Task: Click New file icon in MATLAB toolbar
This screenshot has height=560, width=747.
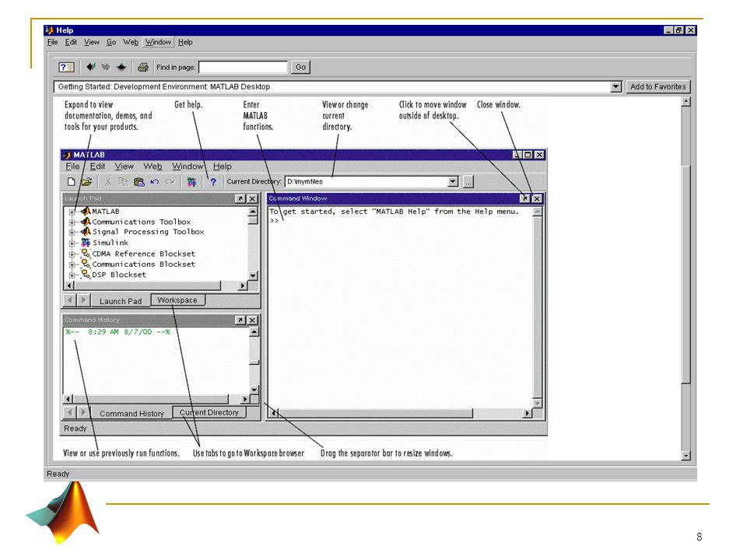Action: click(x=71, y=182)
